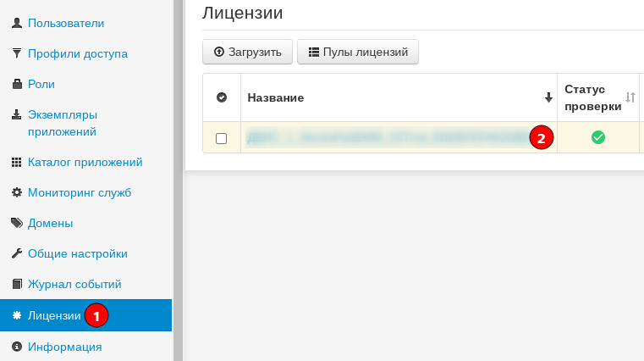Click the info icon beside Информация
This screenshot has width=644, height=361.
point(16,347)
